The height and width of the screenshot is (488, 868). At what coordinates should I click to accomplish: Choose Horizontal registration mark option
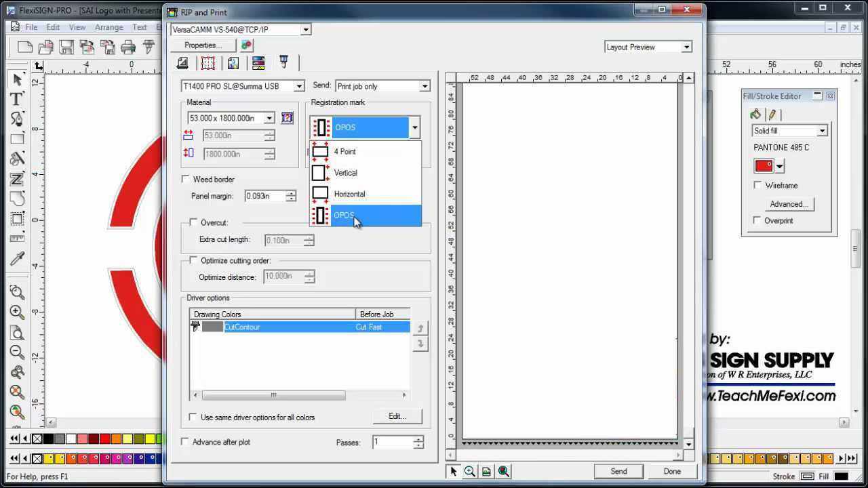tap(366, 194)
